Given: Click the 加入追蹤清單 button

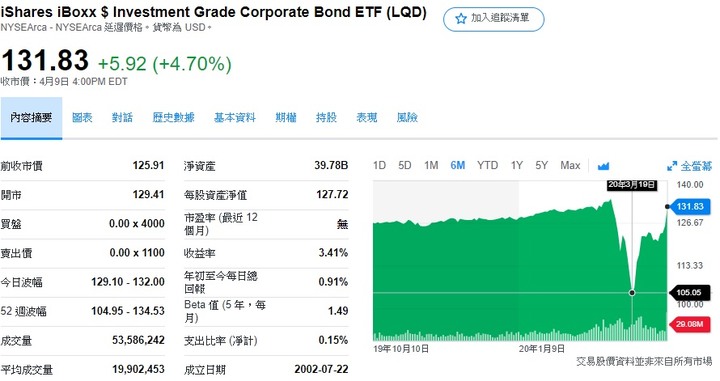Looking at the screenshot, I should pyautogui.click(x=494, y=19).
